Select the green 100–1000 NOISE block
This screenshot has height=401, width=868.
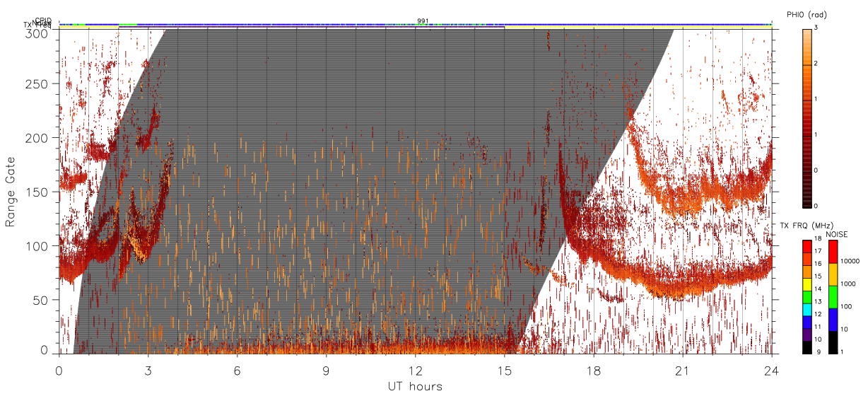tap(833, 297)
